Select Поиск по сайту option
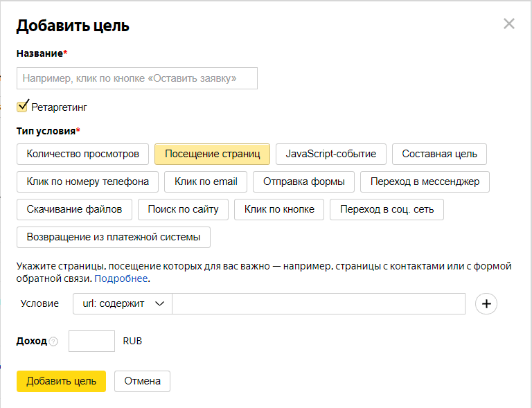Screen dimensions: 532x408 click(x=183, y=209)
